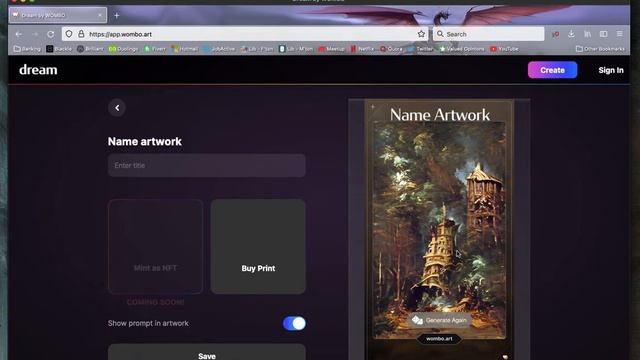Show the sidebars icon in toolbar
Viewport: 640px width, 360px height.
click(x=603, y=34)
